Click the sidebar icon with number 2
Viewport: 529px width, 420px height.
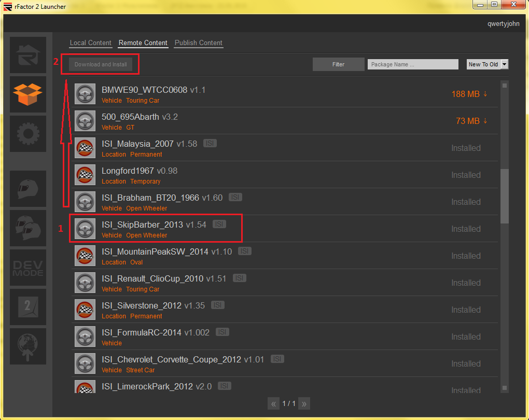coord(28,307)
